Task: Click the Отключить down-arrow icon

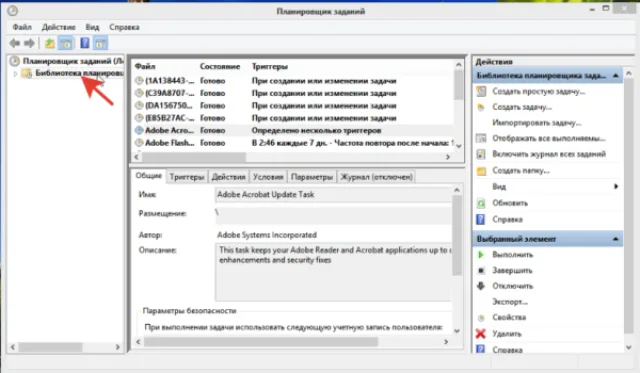Action: tap(481, 286)
